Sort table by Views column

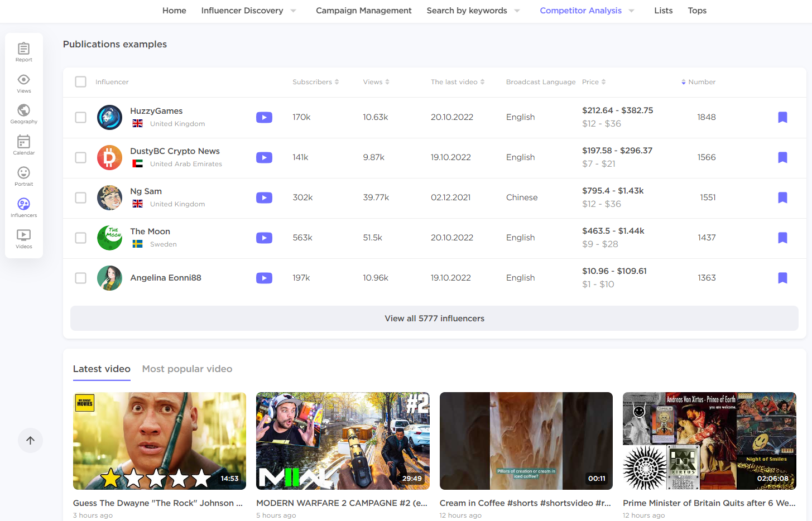(376, 82)
